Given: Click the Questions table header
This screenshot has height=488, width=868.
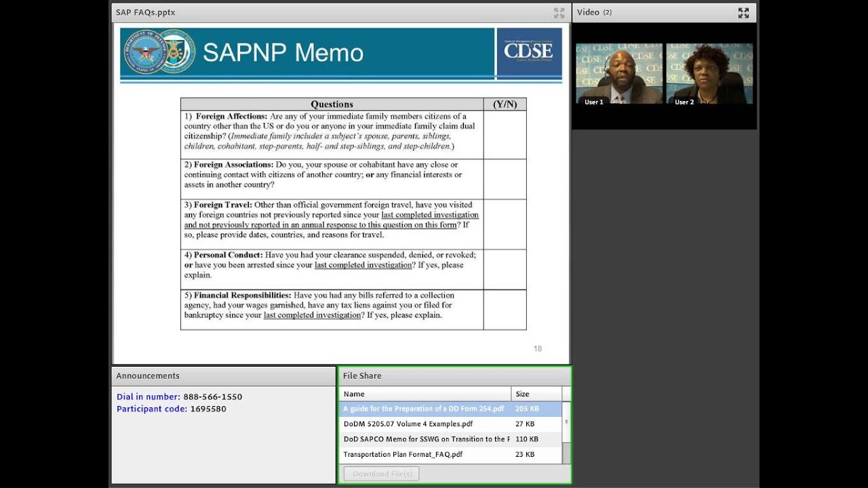Looking at the screenshot, I should pos(332,104).
